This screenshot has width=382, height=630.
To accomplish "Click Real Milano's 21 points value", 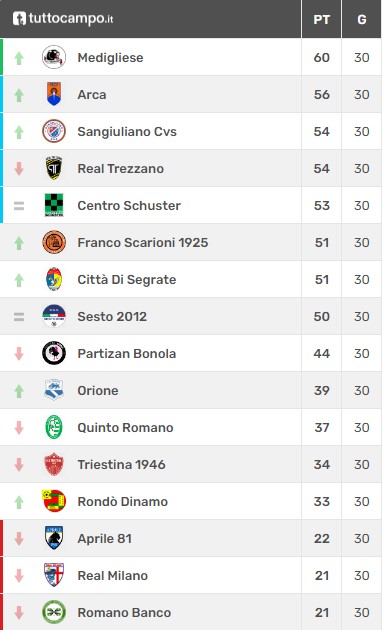I will 322,575.
